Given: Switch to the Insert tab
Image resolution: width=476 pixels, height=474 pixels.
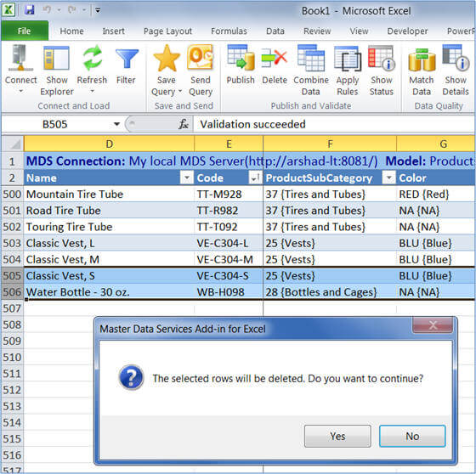Looking at the screenshot, I should [114, 31].
